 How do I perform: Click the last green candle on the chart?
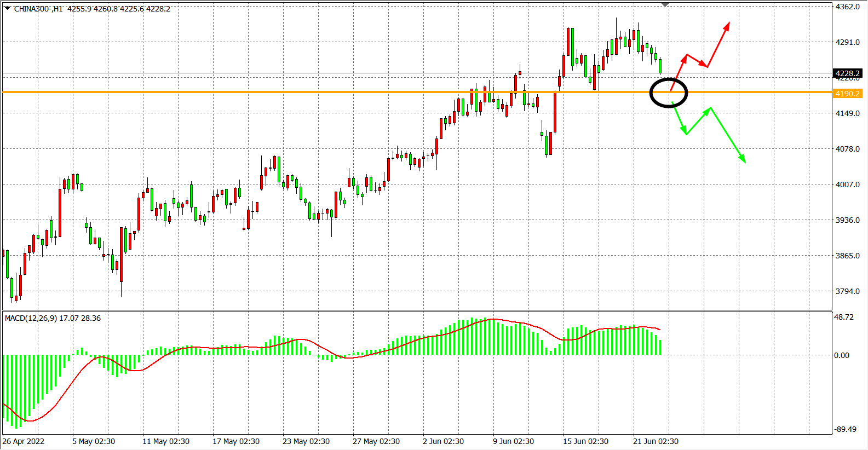point(660,66)
